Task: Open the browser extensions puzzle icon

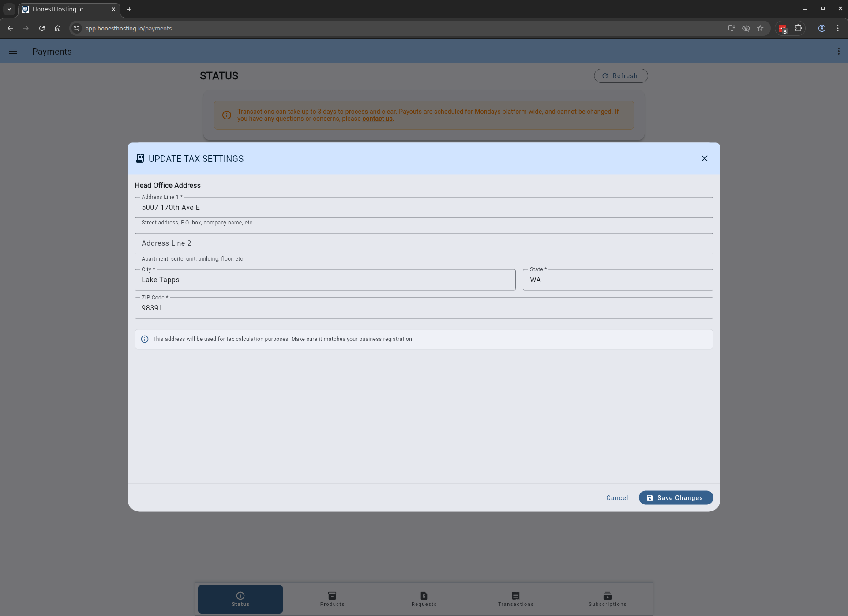Action: pos(798,28)
